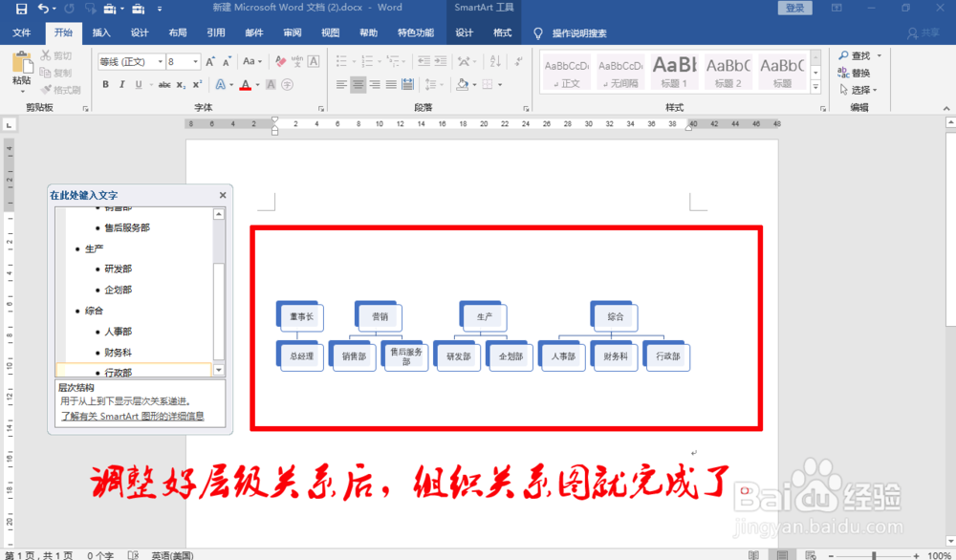Viewport: 956px width, 560px height.
Task: Expand the styles gallery with the More arrow
Action: click(x=815, y=88)
